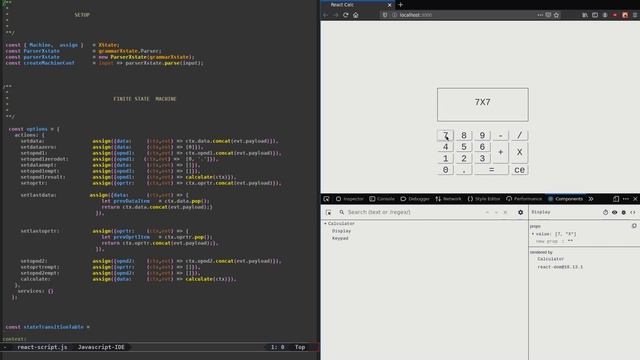This screenshot has height=360, width=640.
Task: Click the stateTransitionTable declaration in editor
Action: pos(47,327)
